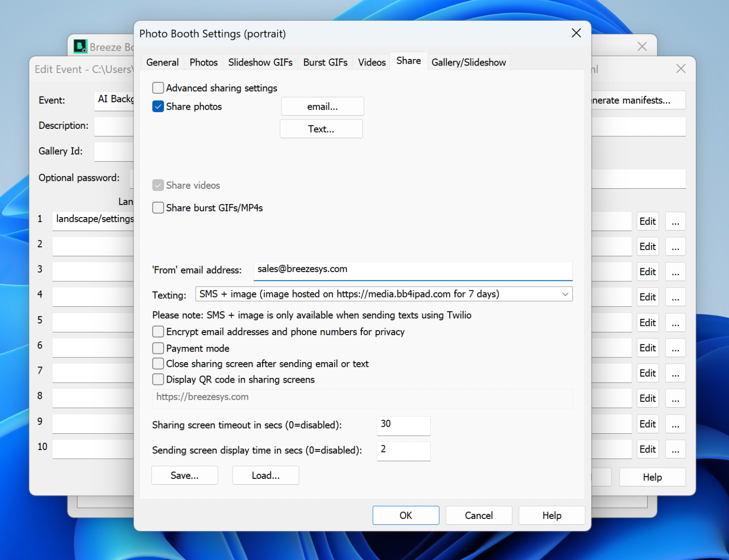Enable Advanced sharing settings checkbox
This screenshot has height=560, width=729.
tap(158, 88)
